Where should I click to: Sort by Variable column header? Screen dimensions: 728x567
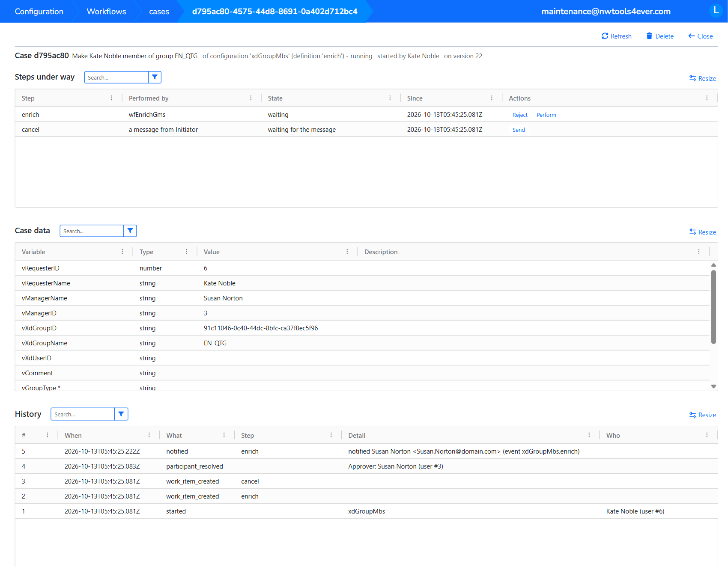tap(33, 252)
